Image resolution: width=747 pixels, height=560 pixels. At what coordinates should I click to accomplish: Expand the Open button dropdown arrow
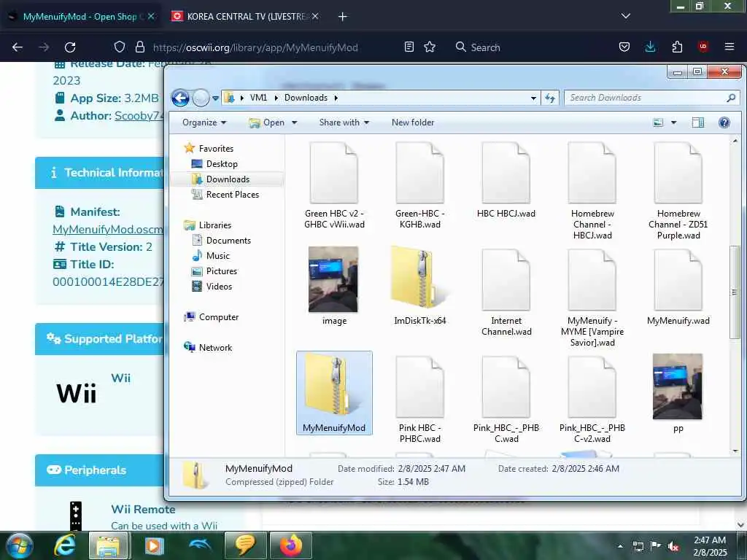coord(295,122)
